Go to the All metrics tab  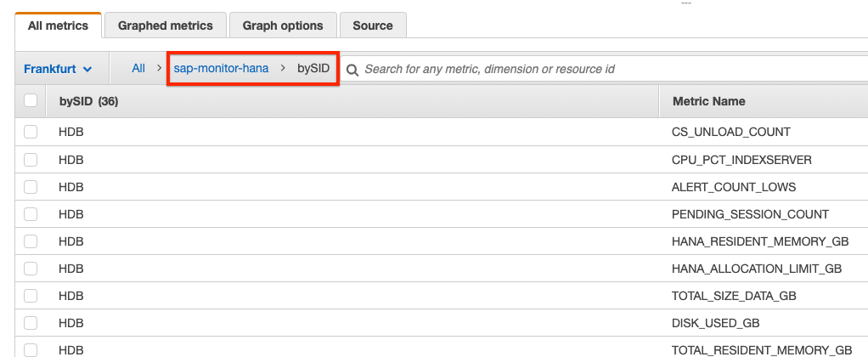pos(58,25)
